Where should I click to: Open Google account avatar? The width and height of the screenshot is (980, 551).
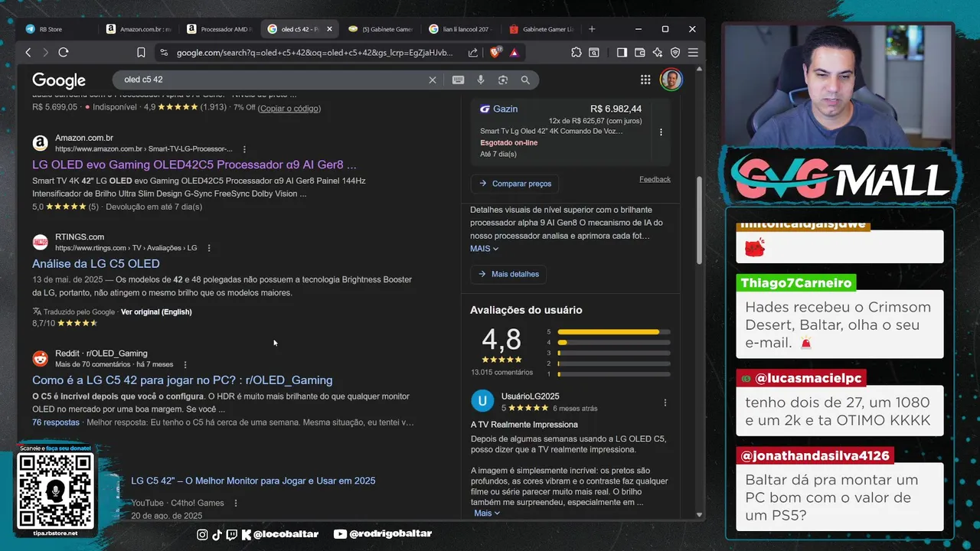click(x=671, y=80)
